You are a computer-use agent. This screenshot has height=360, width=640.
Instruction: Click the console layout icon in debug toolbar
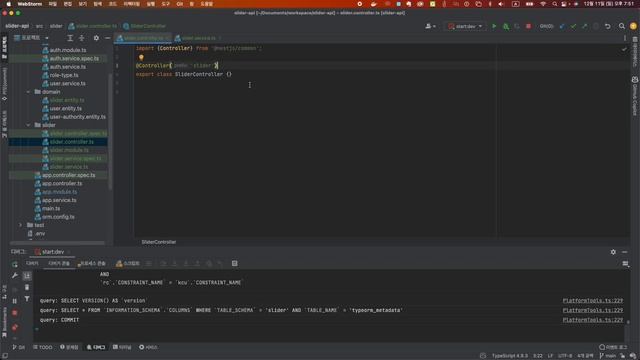[235, 264]
